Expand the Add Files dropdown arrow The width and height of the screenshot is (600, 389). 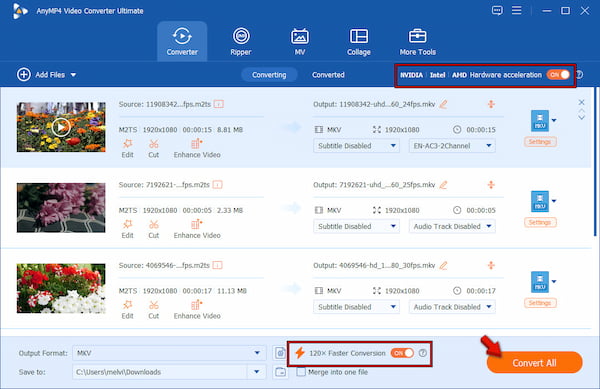[x=73, y=75]
